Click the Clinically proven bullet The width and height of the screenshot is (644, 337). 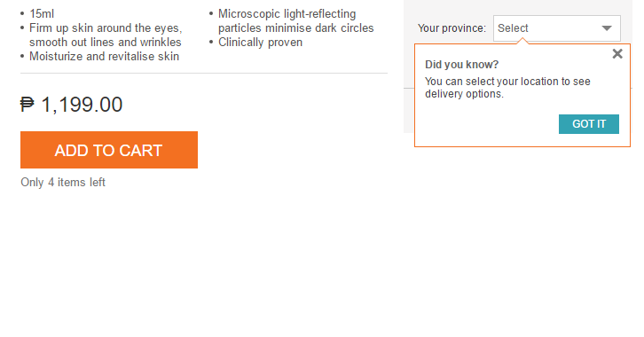[260, 43]
